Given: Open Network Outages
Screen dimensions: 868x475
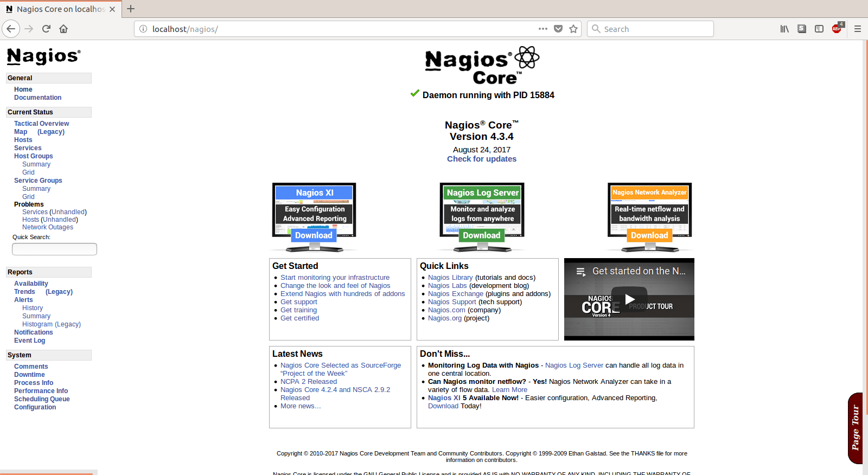Looking at the screenshot, I should (48, 227).
